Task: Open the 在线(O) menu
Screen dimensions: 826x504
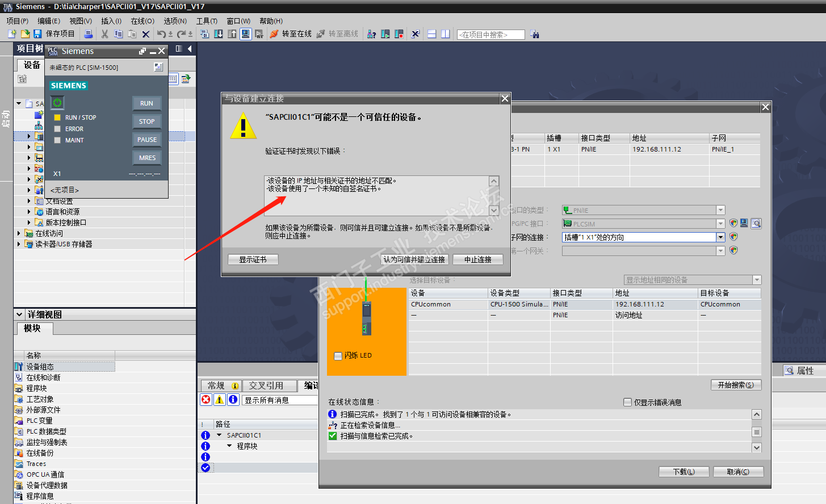Action: coord(142,21)
